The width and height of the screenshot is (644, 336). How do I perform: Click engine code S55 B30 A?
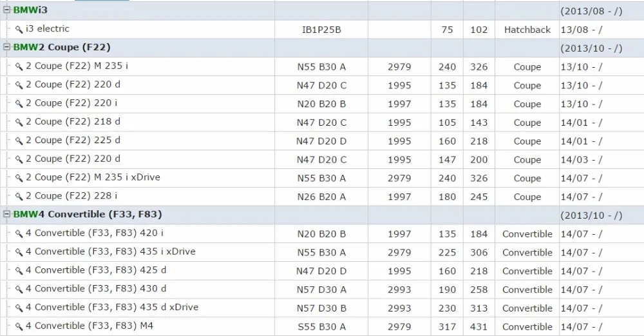[321, 327]
